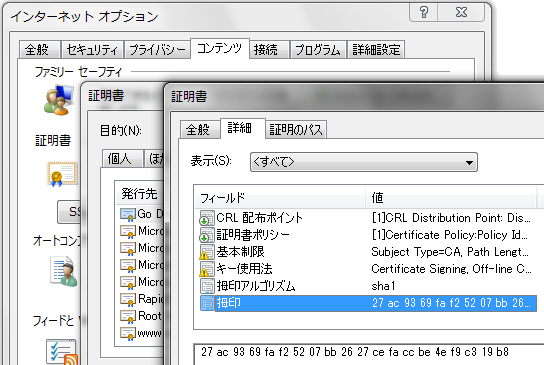
Task: Click the www certificate icon in list
Action: click(x=128, y=333)
